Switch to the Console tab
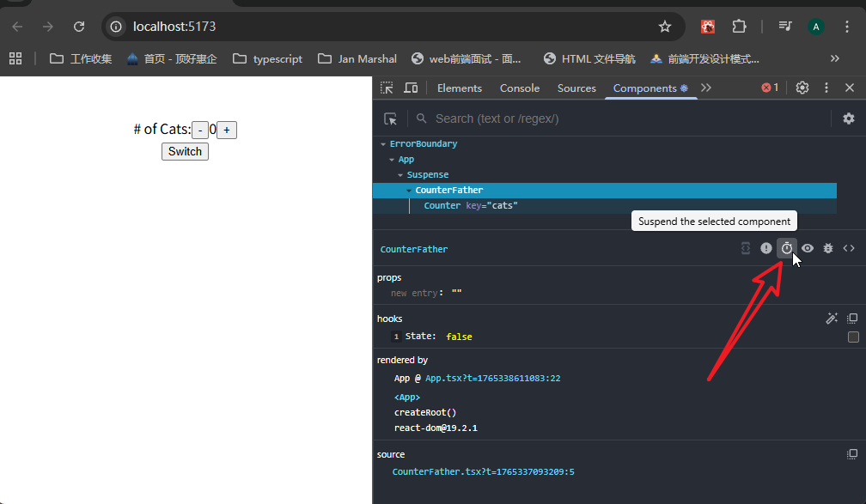The width and height of the screenshot is (866, 504). 520,88
